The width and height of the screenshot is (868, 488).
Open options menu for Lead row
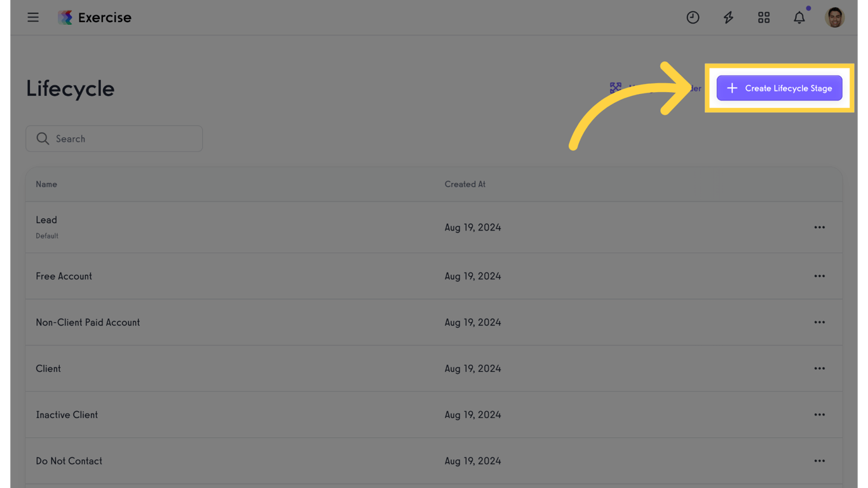tap(819, 227)
